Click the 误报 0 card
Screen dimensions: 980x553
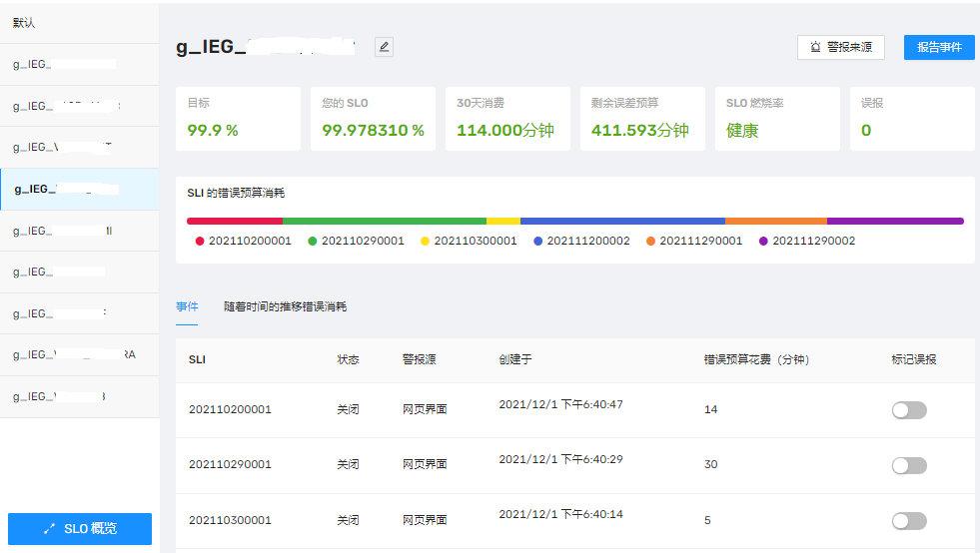912,119
